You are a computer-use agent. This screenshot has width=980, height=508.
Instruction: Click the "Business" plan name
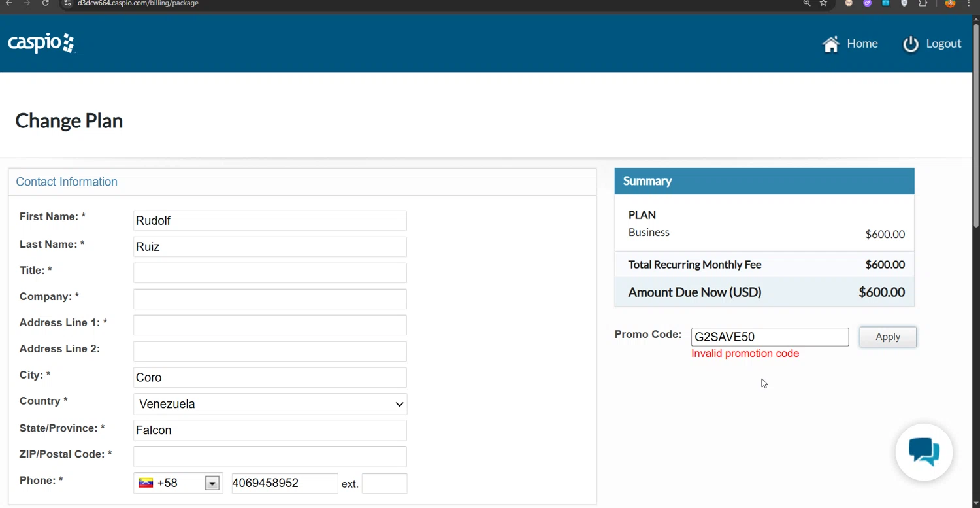tap(649, 232)
